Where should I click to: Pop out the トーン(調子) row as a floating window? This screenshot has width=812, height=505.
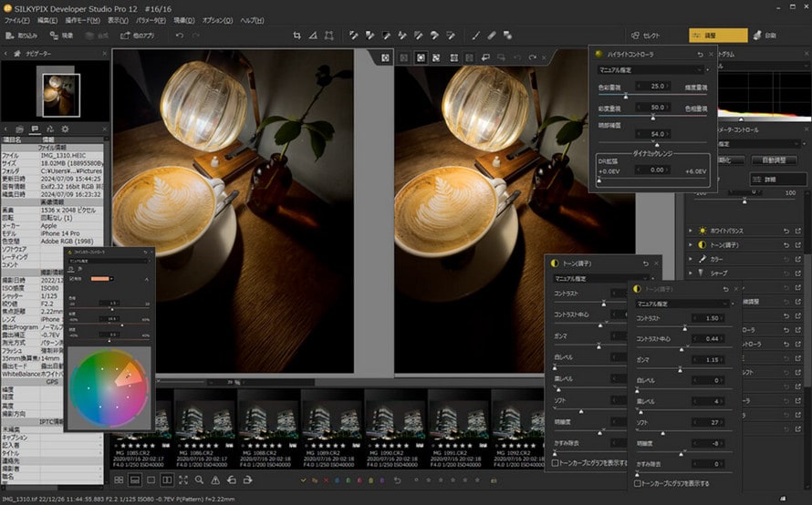click(798, 244)
